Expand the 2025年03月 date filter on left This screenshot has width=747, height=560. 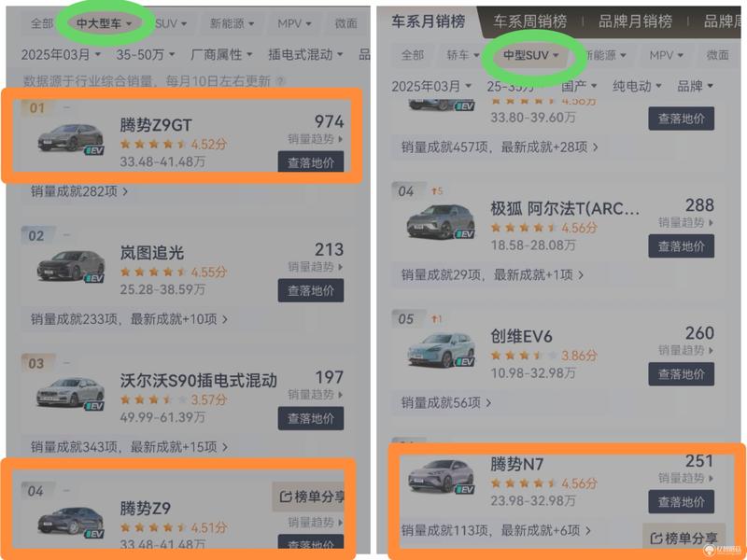tap(61, 55)
